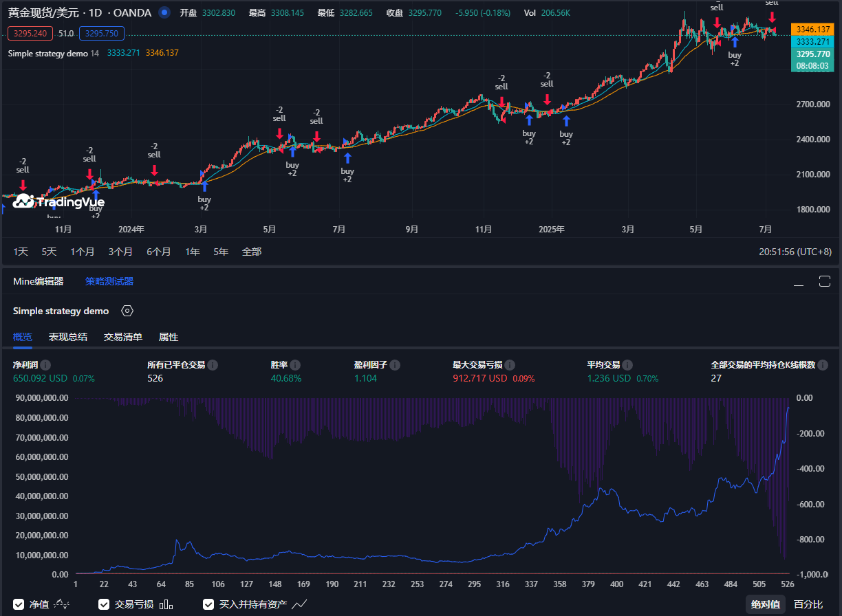Click the info icon beside 净利润
This screenshot has height=616, width=842.
45,365
